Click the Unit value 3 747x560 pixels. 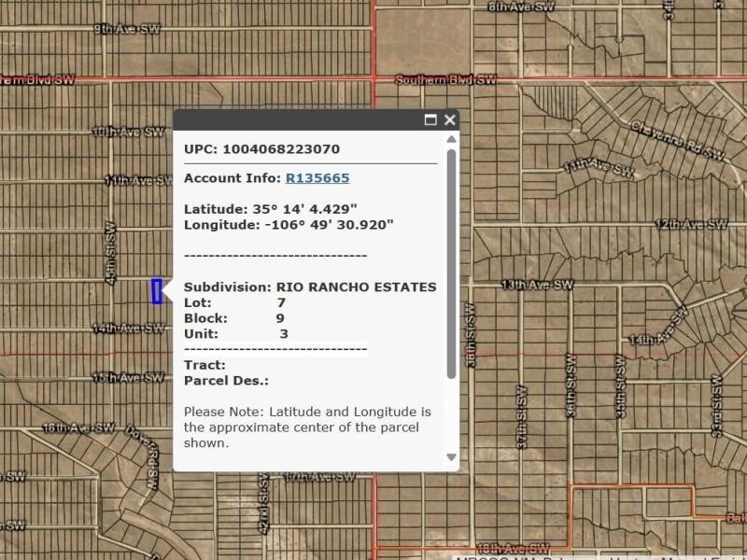pos(284,334)
